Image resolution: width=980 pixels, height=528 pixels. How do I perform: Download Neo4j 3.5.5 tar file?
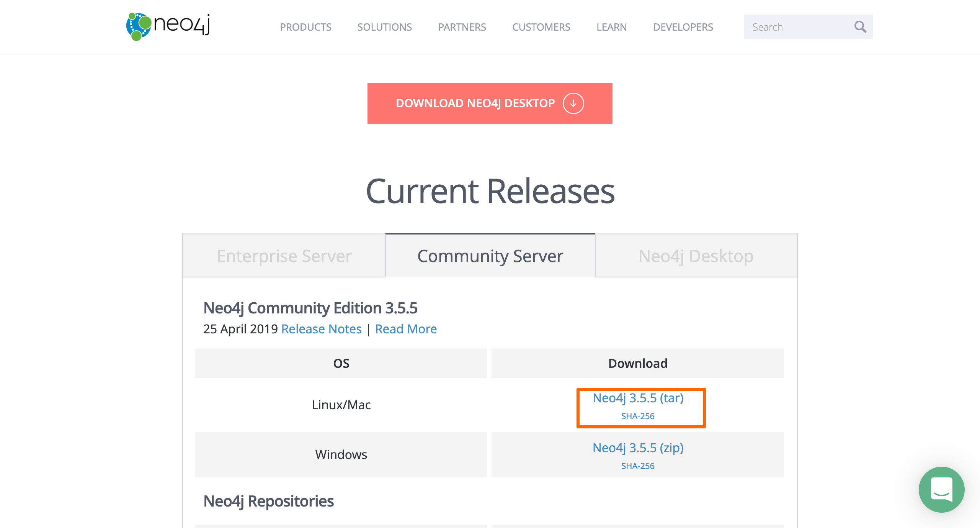tap(638, 398)
